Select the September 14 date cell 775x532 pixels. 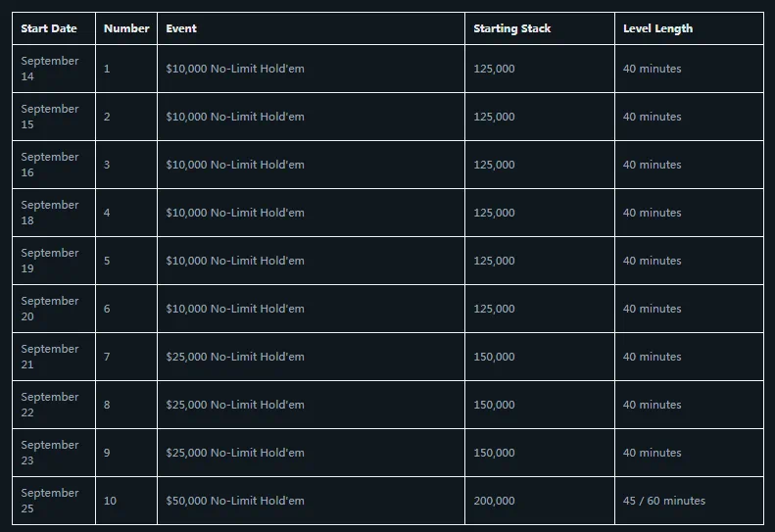pos(50,69)
